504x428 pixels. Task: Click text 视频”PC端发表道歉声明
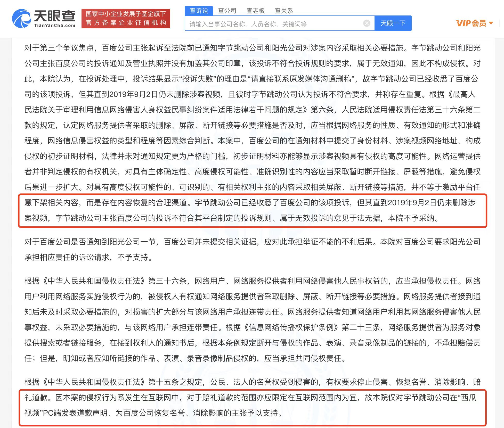click(x=66, y=413)
